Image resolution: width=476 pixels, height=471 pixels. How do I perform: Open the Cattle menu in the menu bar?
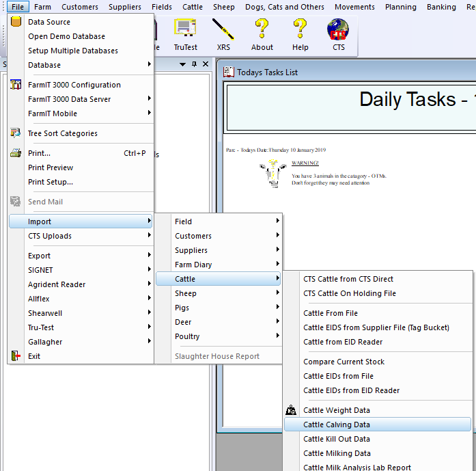pyautogui.click(x=193, y=7)
